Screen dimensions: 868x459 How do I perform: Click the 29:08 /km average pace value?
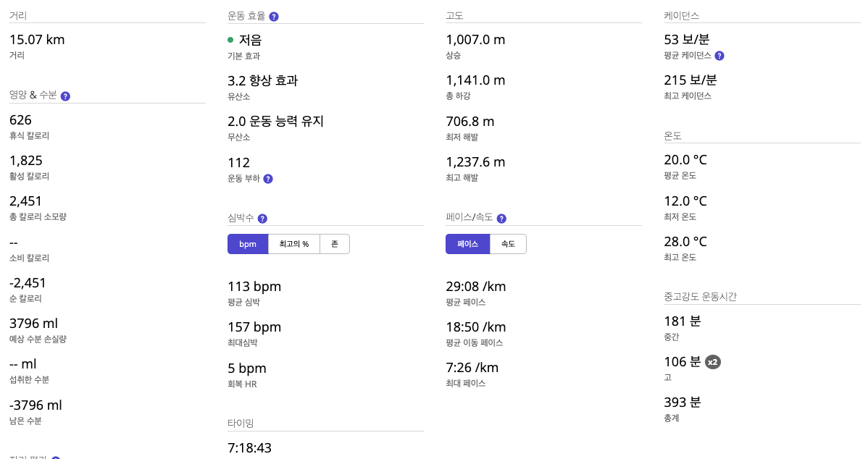coord(475,287)
